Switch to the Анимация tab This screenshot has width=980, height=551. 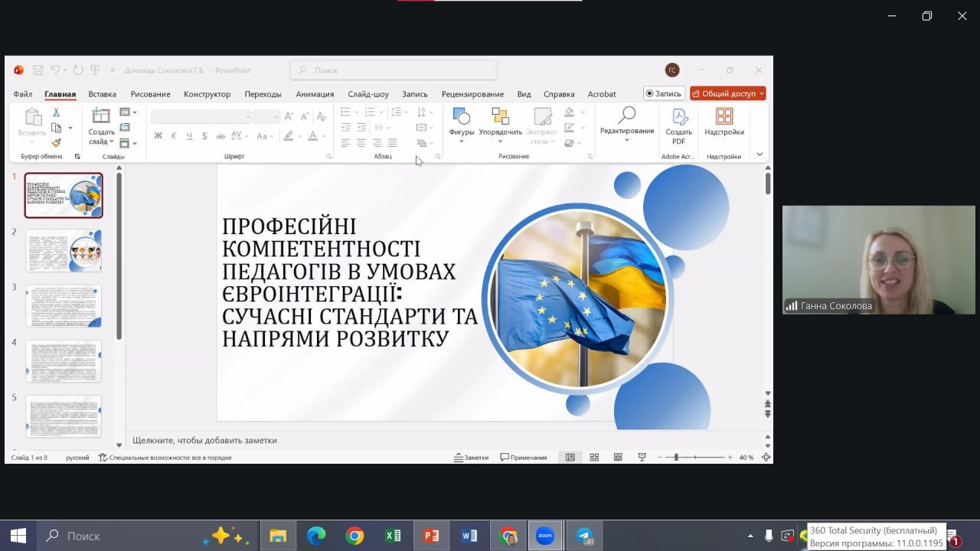click(315, 94)
